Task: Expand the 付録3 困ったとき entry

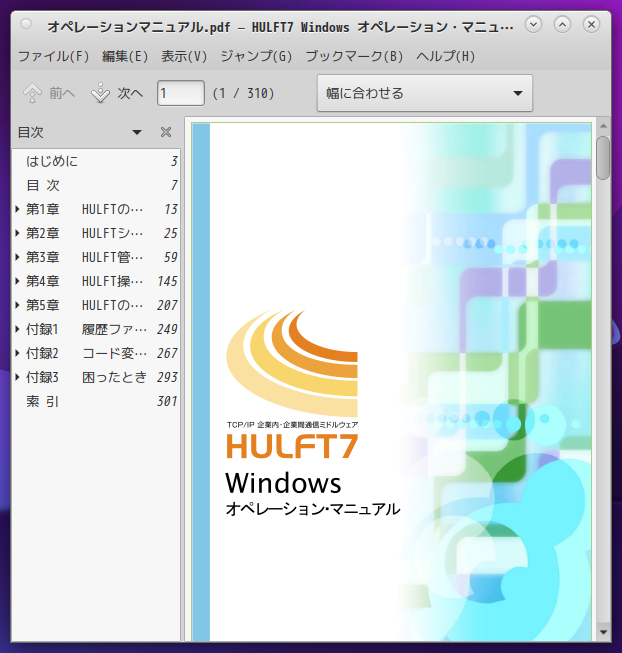Action: tap(17, 377)
